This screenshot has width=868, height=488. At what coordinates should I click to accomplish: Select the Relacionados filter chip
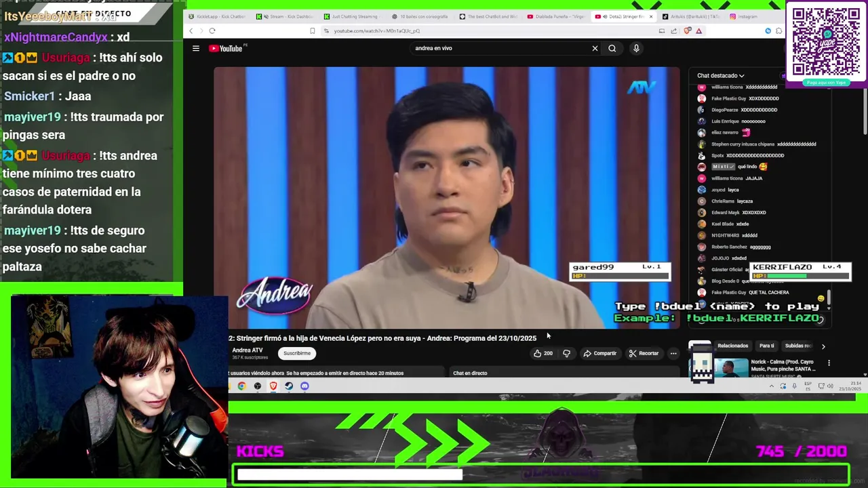pyautogui.click(x=732, y=346)
